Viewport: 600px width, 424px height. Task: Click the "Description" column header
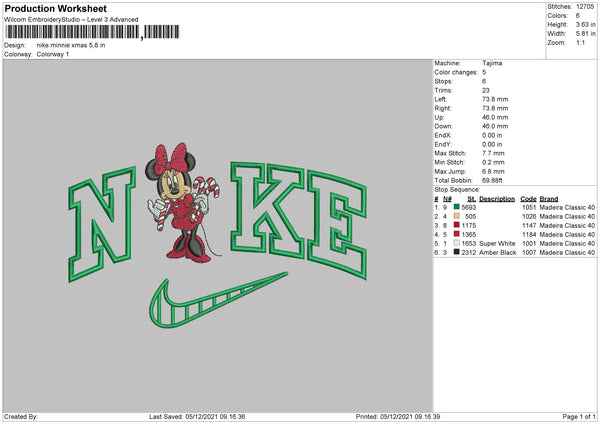(x=497, y=199)
